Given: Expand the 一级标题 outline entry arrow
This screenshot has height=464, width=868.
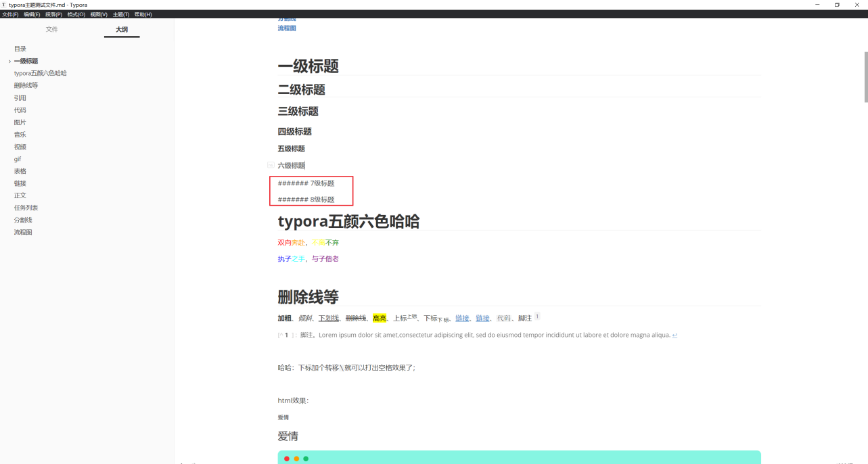Looking at the screenshot, I should coord(9,62).
